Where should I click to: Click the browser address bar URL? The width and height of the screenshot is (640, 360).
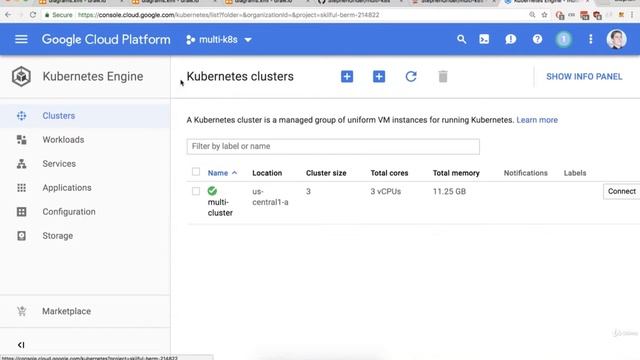[229, 15]
